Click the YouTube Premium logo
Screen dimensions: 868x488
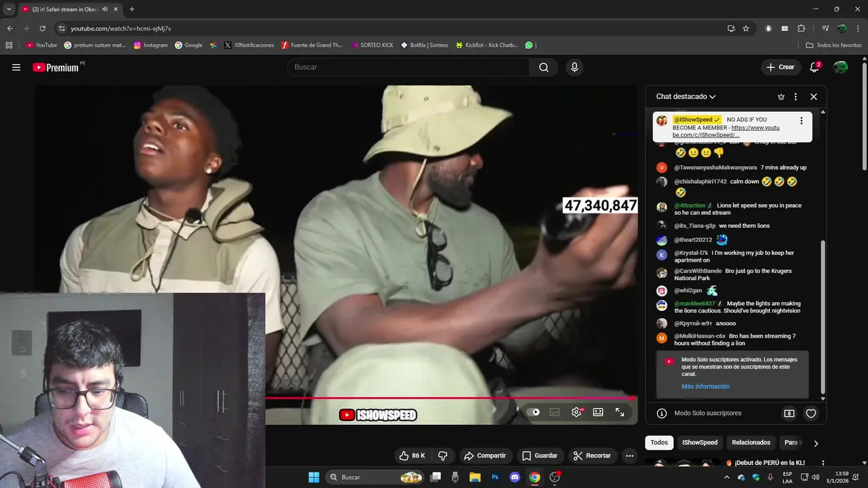[56, 67]
